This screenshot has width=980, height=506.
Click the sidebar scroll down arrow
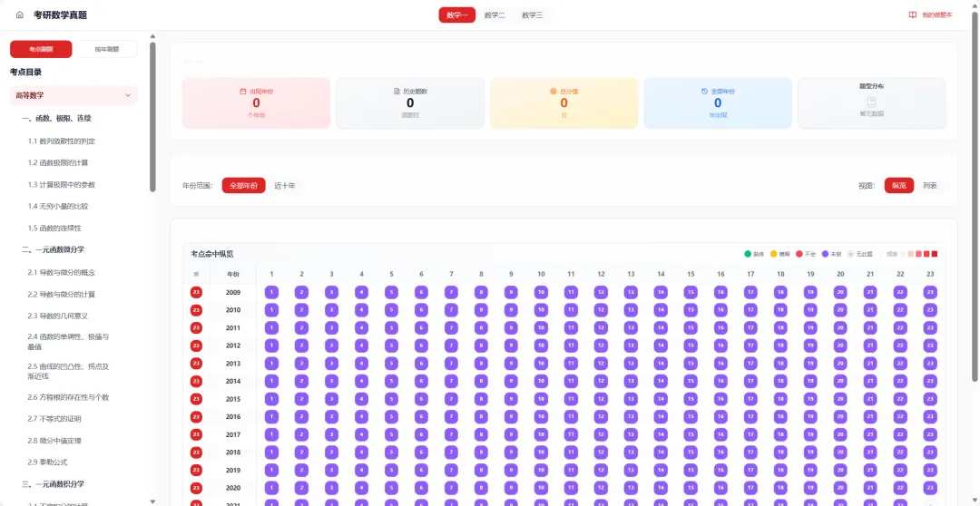(153, 501)
